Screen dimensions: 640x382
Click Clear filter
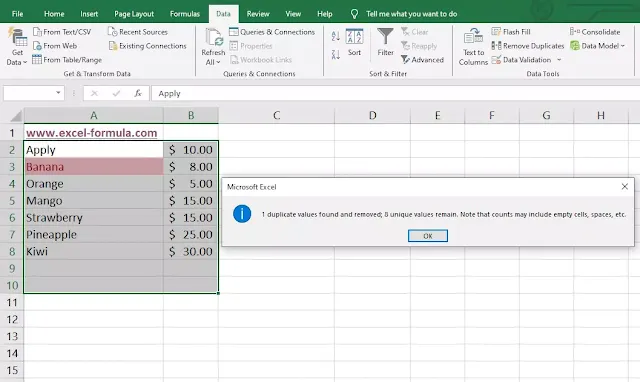414,32
